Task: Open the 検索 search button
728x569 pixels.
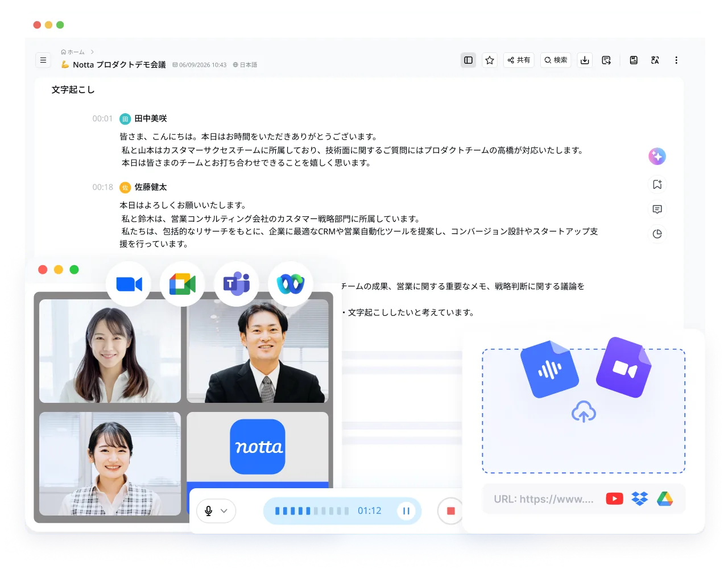Action: [x=556, y=60]
